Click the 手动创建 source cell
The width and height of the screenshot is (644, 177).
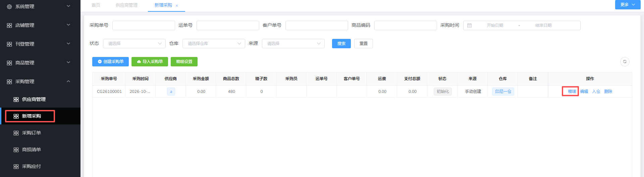pyautogui.click(x=473, y=92)
